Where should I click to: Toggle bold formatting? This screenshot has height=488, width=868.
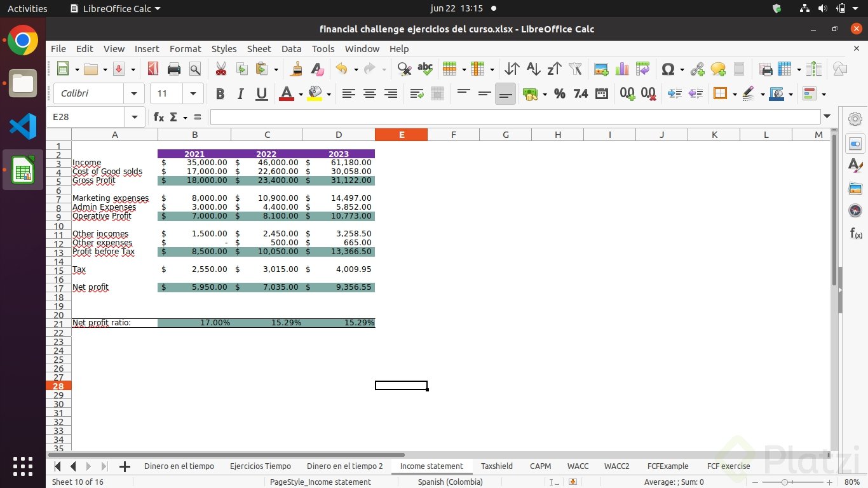[220, 93]
